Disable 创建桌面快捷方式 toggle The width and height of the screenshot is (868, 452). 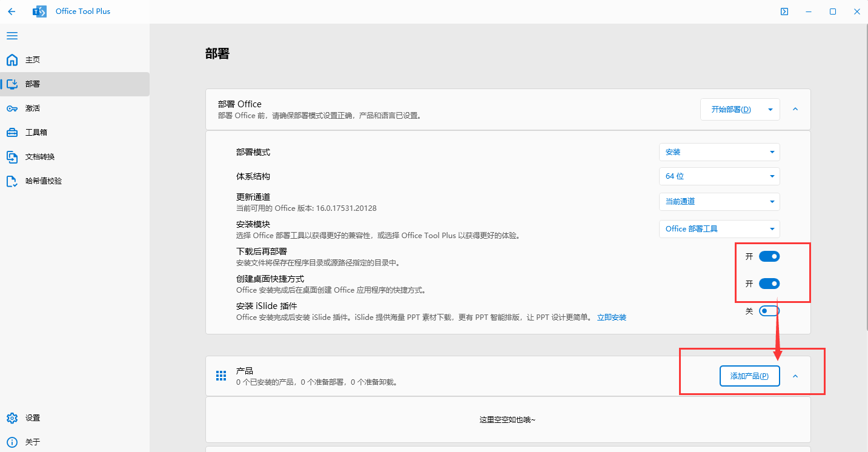pos(769,283)
